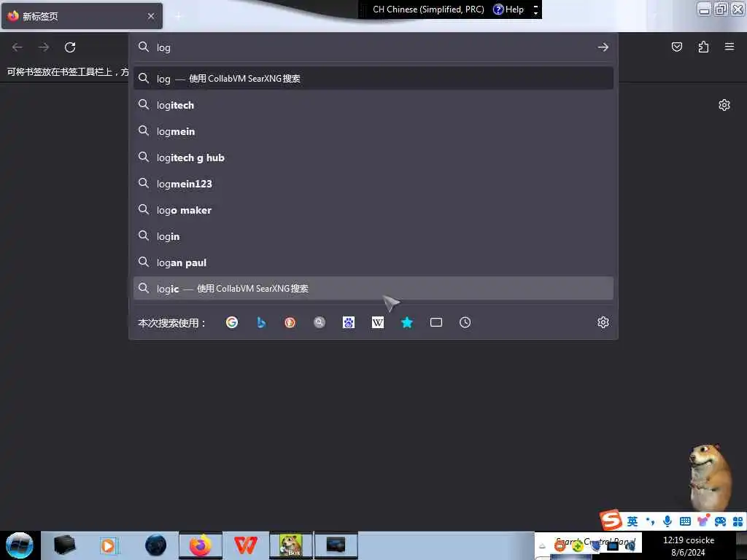Screen dimensions: 747x560
Task: Open Sogou skin shirt icon
Action: pos(703,521)
